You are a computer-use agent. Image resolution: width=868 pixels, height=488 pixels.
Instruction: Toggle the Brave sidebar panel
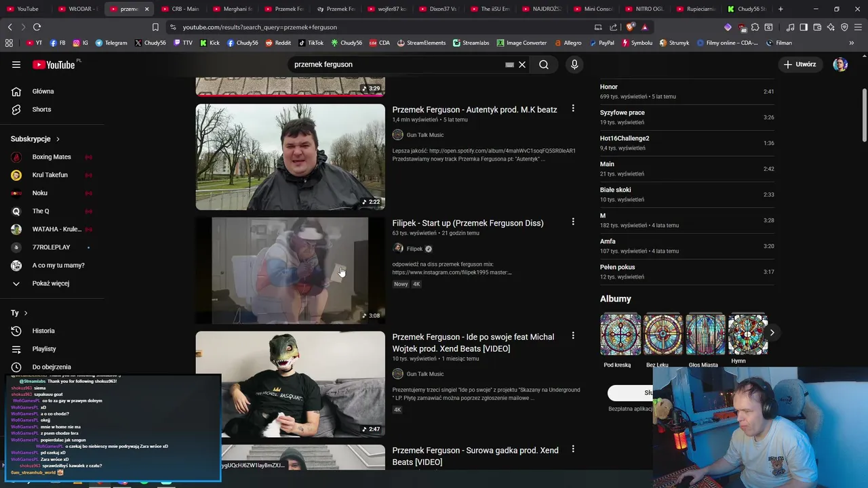804,27
